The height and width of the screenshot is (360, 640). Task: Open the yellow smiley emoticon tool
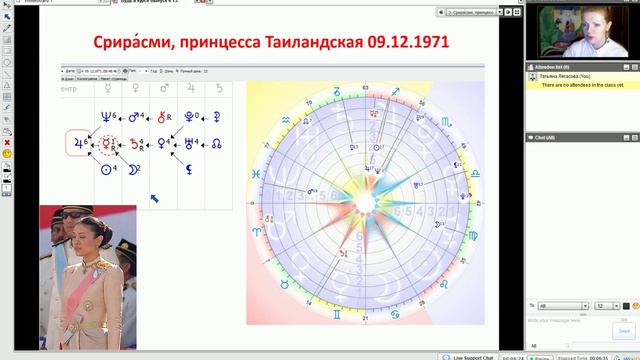pos(7,154)
